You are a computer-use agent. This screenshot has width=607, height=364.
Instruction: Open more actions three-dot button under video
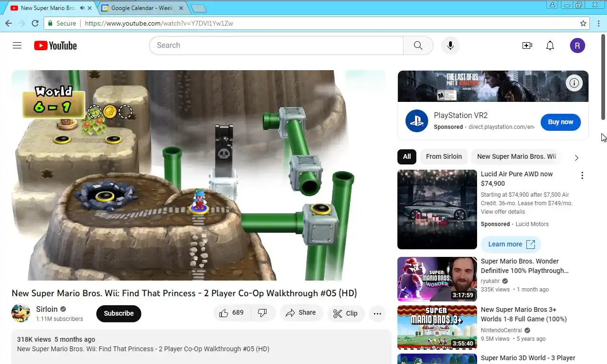[377, 313]
